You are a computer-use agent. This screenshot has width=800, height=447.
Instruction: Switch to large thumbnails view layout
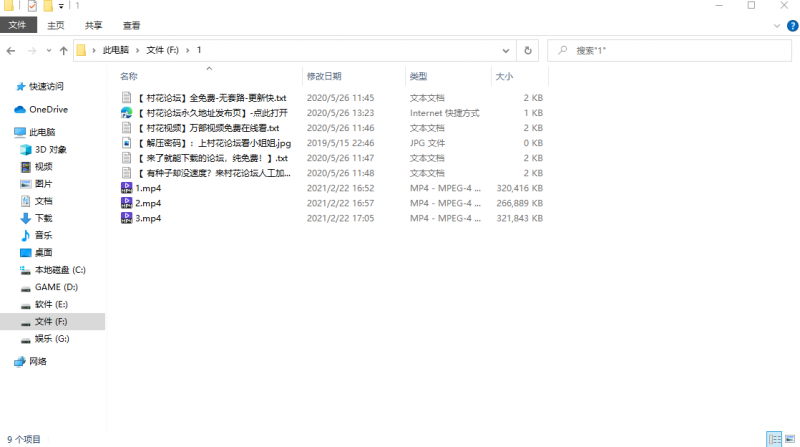pyautogui.click(x=789, y=439)
